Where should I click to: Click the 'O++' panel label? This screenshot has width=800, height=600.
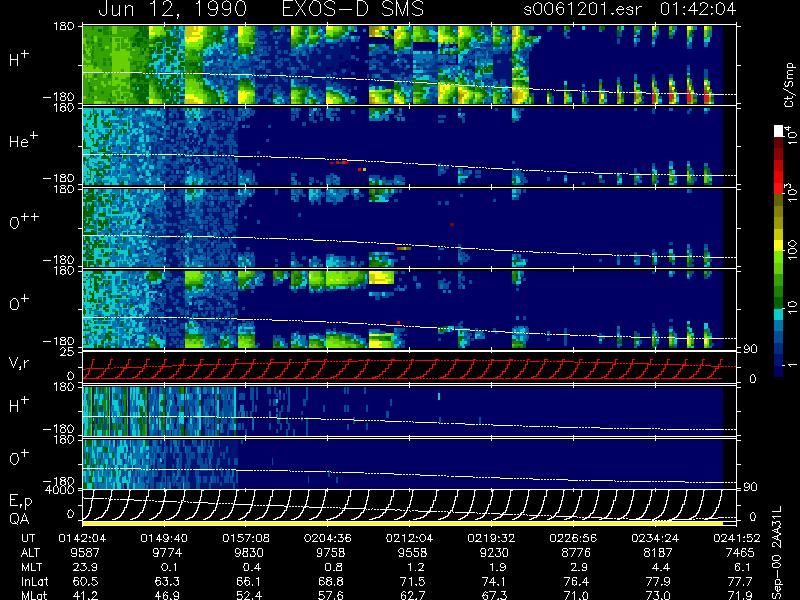tap(24, 221)
